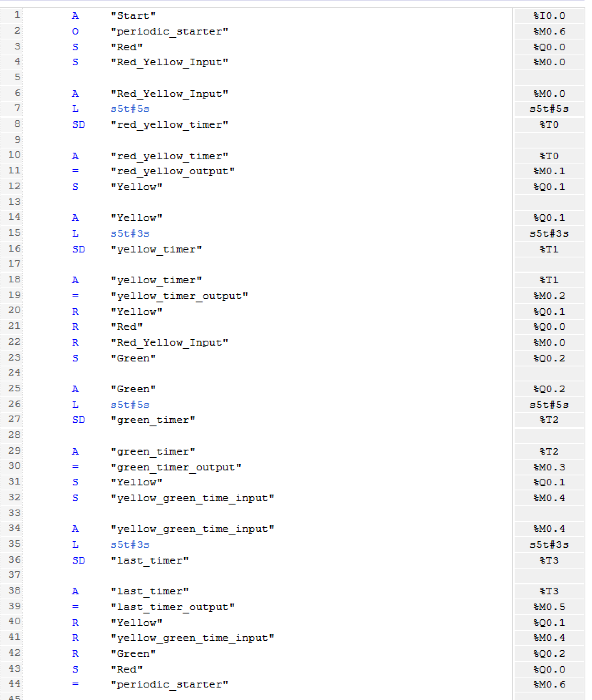The image size is (592, 700).
Task: Click the O instruction on line 2
Action: click(x=75, y=32)
